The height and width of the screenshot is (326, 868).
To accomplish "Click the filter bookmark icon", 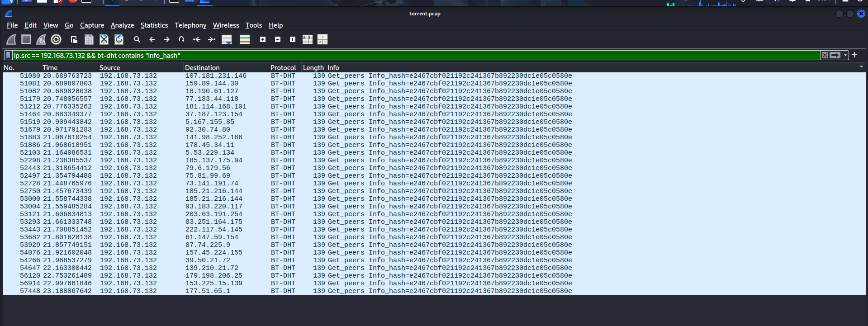I will [x=8, y=55].
